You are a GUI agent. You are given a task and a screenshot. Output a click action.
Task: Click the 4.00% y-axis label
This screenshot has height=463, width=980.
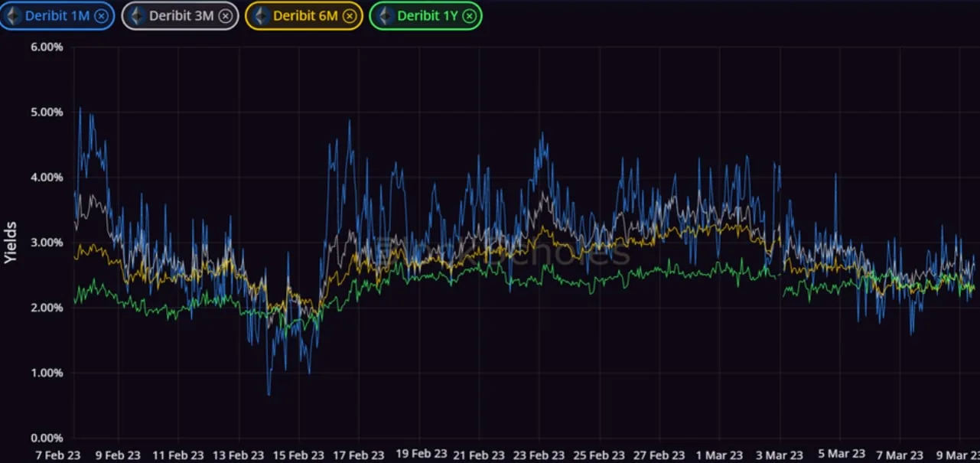click(47, 178)
